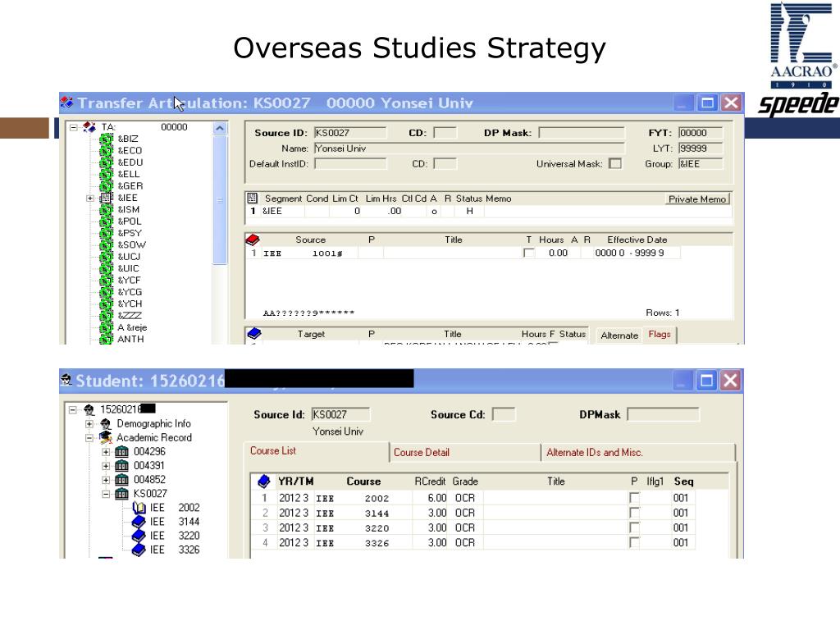Screen dimensions: 840x630
Task: Select the &PSY segment icon
Action: click(106, 233)
